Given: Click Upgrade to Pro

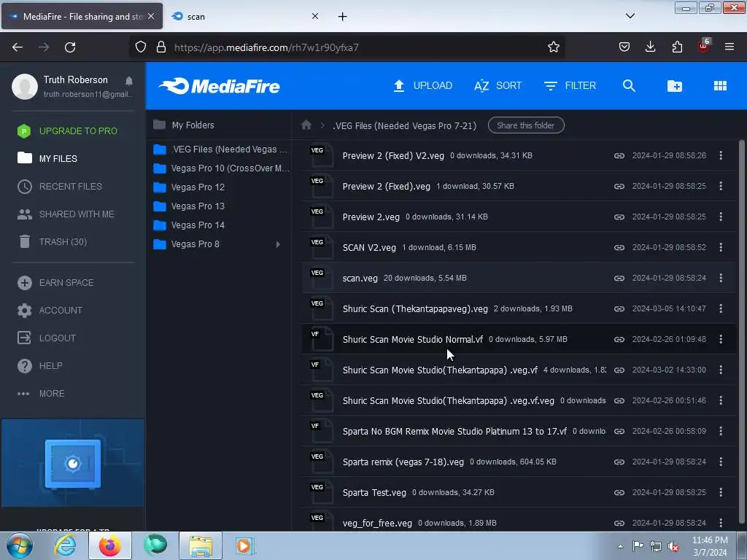Looking at the screenshot, I should 67,131.
